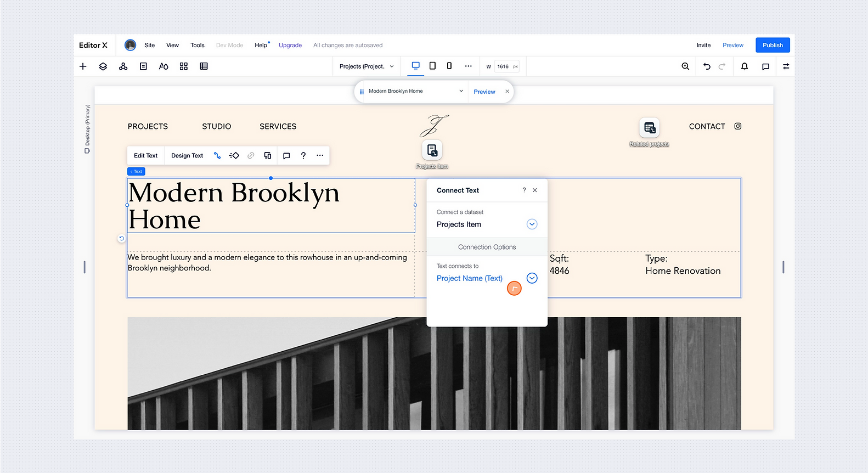The height and width of the screenshot is (473, 868).
Task: Open the Tools menu
Action: [198, 45]
